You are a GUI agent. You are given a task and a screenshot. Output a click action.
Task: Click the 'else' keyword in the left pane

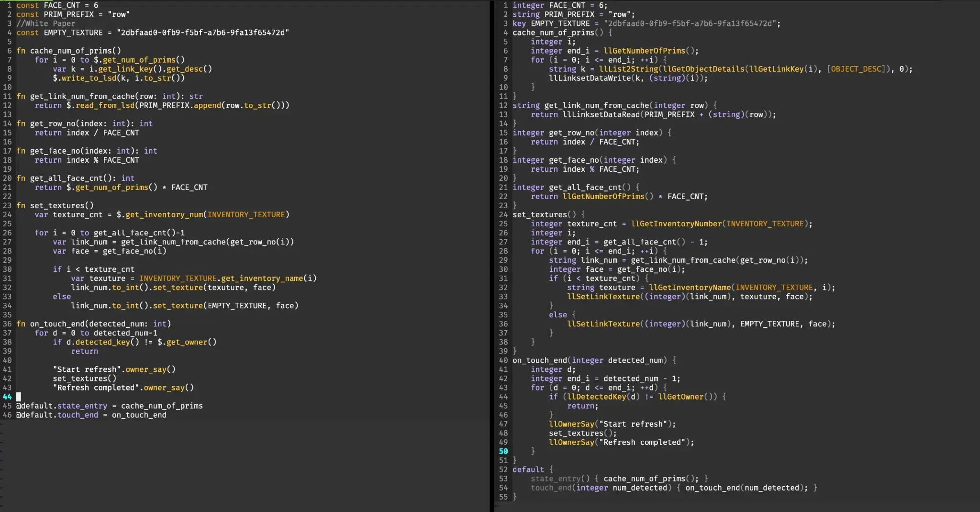pyautogui.click(x=62, y=296)
